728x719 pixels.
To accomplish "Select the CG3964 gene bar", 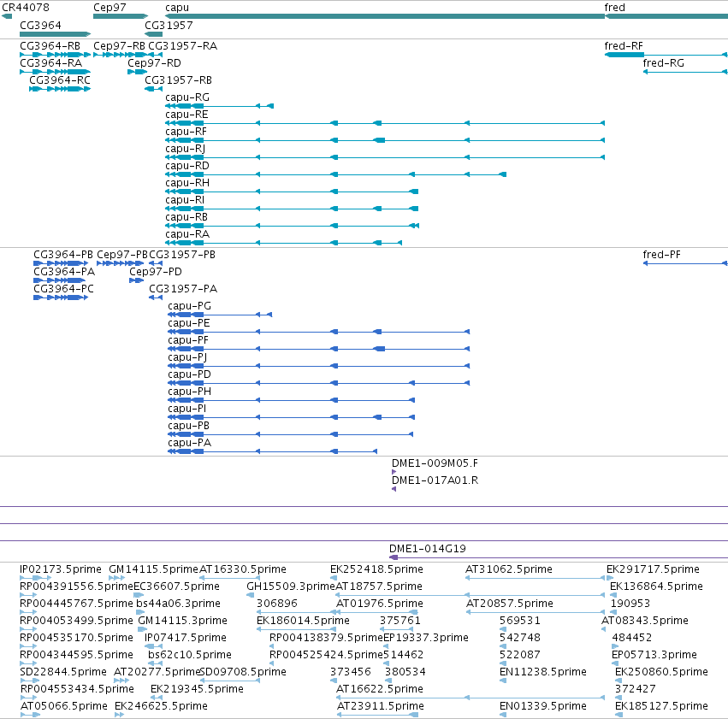I will pyautogui.click(x=56, y=34).
